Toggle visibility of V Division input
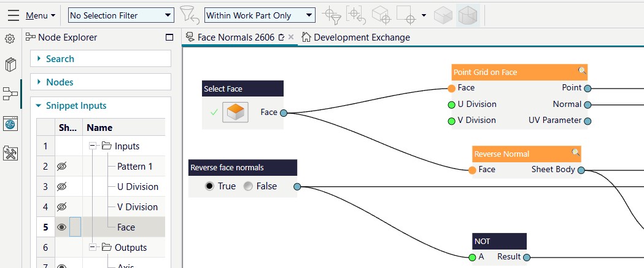Image resolution: width=644 pixels, height=268 pixels. pos(61,207)
